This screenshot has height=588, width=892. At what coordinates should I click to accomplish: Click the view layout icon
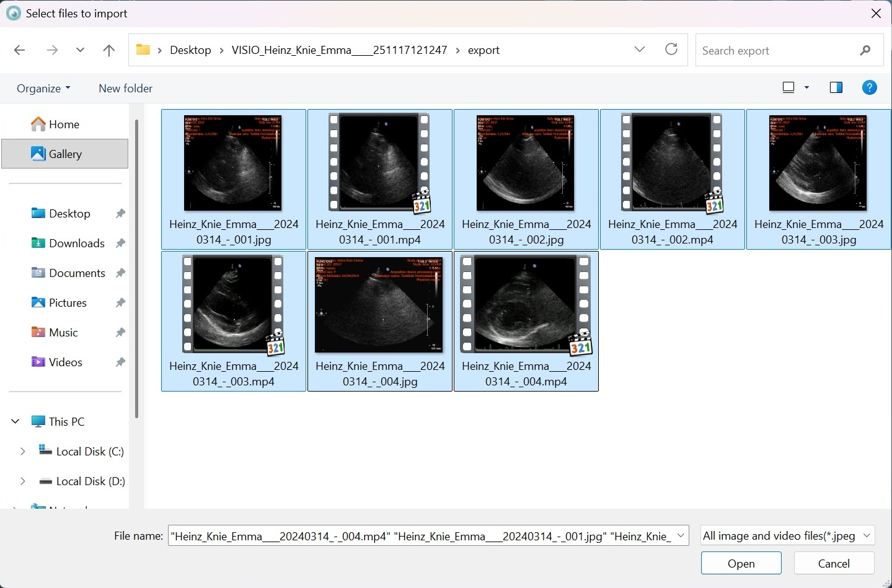coord(788,88)
